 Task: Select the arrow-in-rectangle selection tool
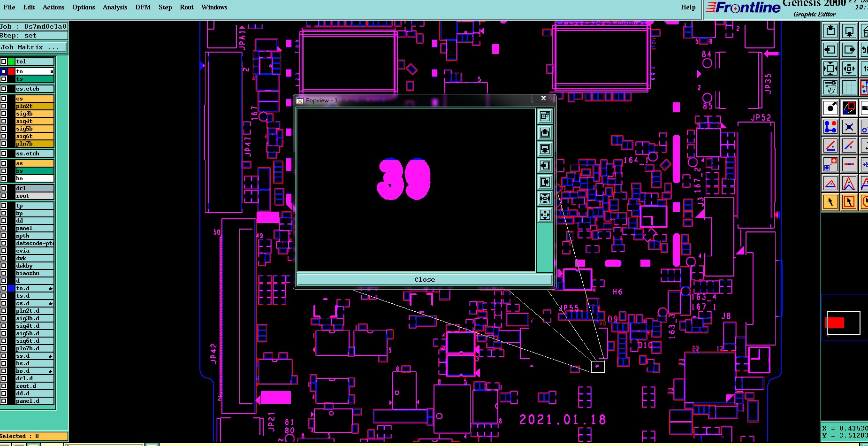[849, 202]
